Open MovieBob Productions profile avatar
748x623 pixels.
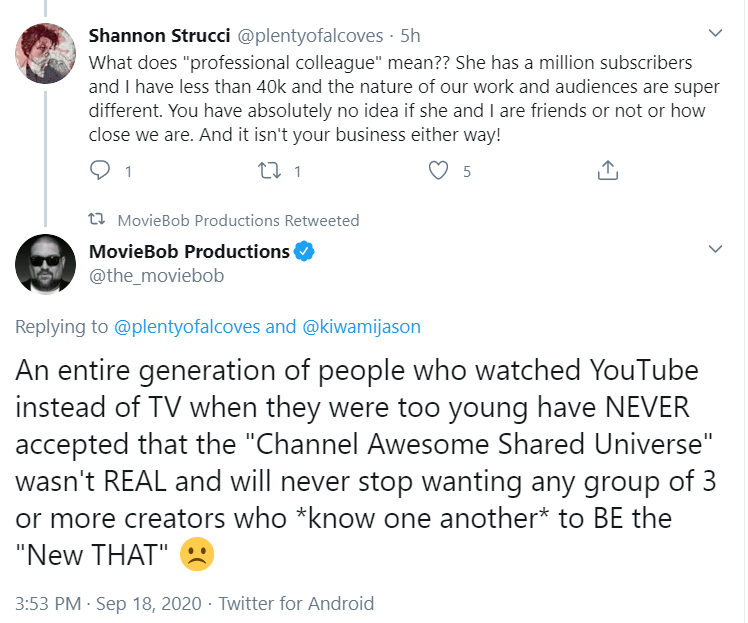coord(45,264)
